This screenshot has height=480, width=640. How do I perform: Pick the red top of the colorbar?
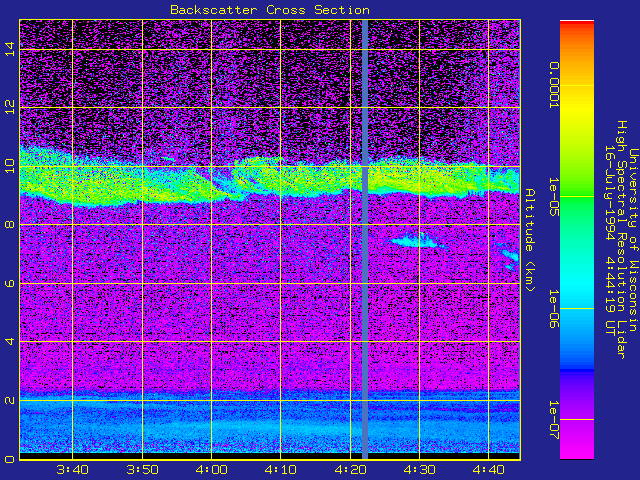click(577, 25)
